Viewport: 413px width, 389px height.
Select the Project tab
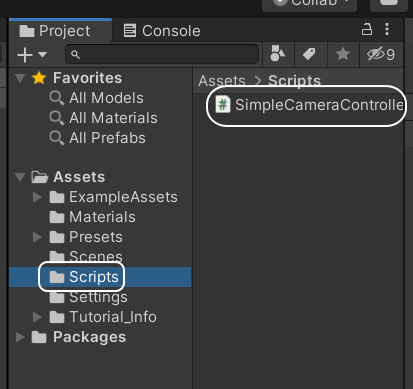pyautogui.click(x=60, y=31)
